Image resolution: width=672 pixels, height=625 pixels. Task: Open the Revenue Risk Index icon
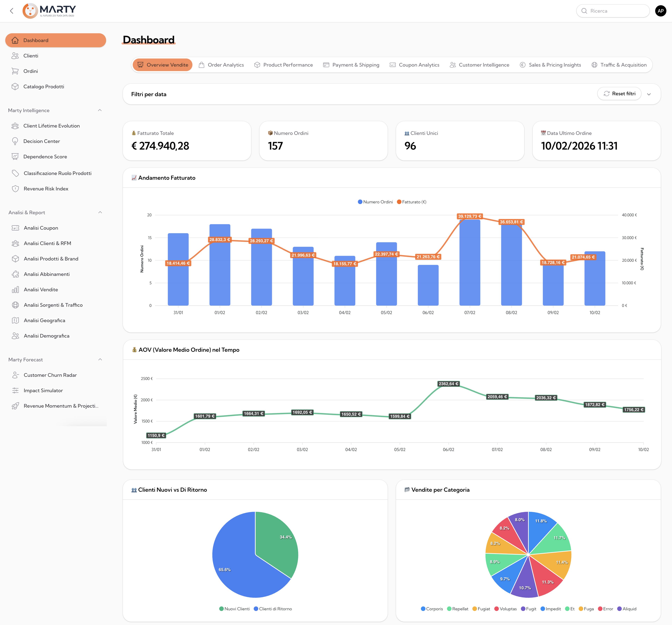(15, 189)
